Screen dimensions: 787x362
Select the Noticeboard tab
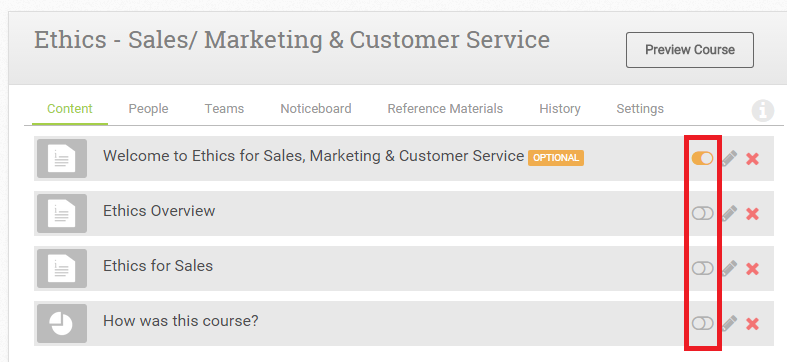316,109
